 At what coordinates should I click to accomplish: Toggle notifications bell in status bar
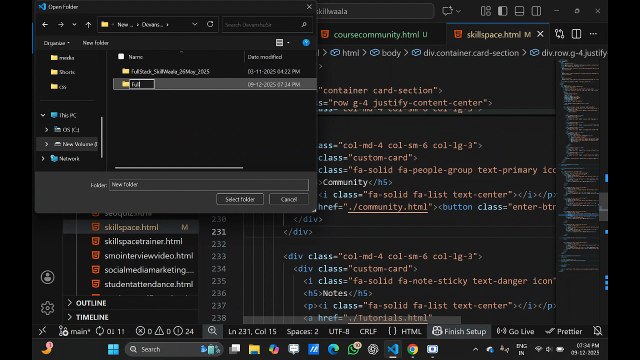pyautogui.click(x=598, y=331)
